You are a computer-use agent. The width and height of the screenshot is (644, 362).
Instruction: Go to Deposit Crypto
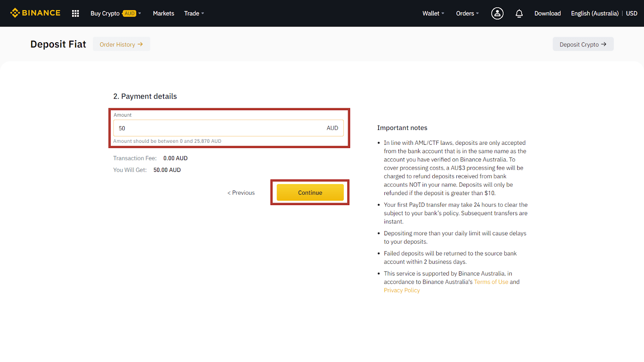pos(583,44)
